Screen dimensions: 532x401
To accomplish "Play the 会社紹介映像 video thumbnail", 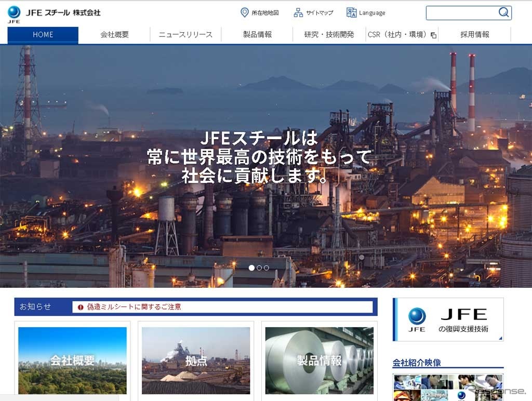I will point(448,387).
